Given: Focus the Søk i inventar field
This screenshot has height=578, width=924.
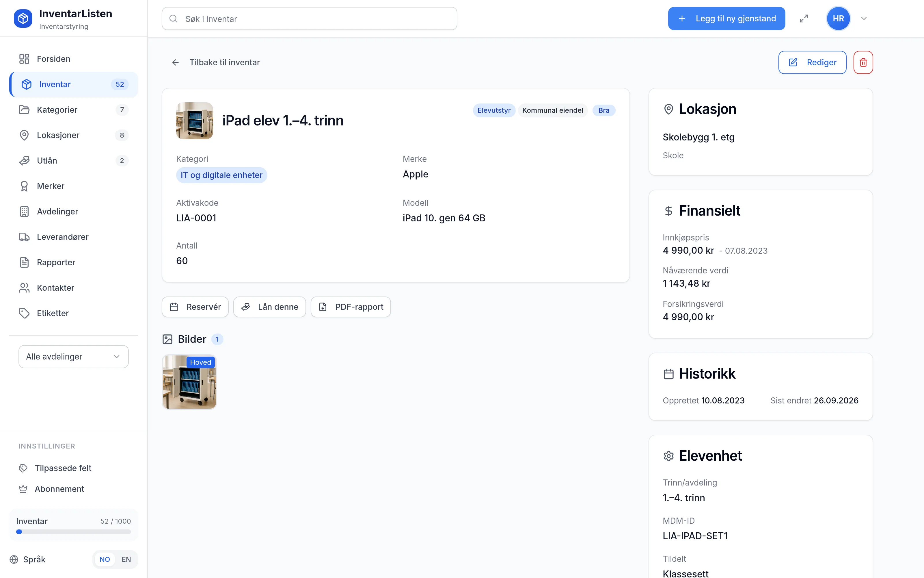Looking at the screenshot, I should 309,19.
